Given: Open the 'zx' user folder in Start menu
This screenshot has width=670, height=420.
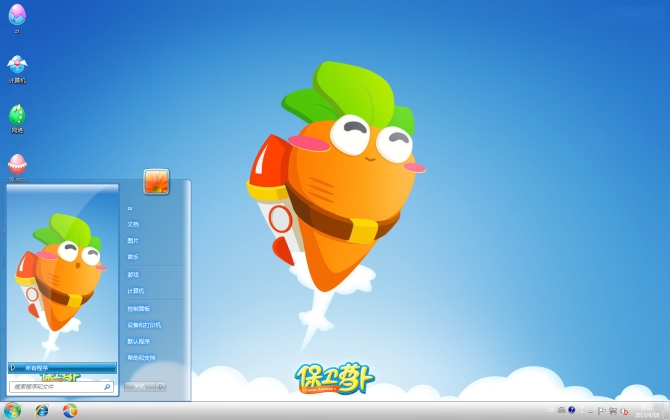Looking at the screenshot, I should click(x=130, y=209).
